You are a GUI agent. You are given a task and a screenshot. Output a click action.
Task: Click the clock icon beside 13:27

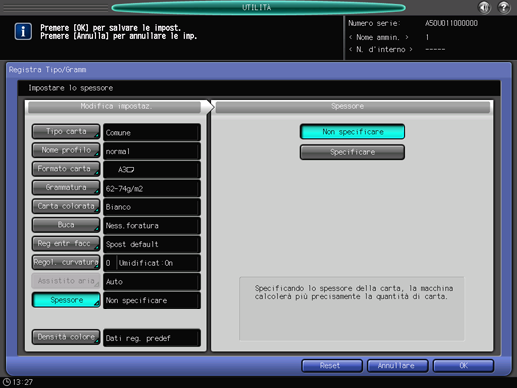[x=6, y=382]
